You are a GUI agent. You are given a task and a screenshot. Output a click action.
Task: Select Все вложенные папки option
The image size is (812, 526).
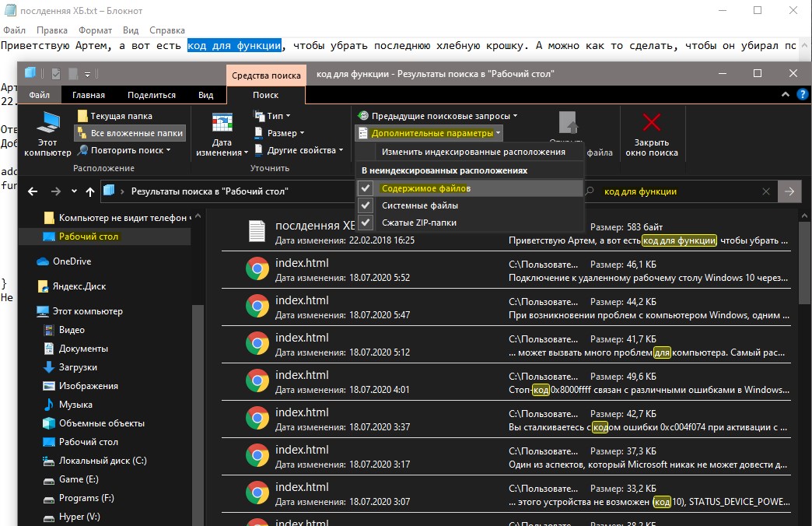point(131,133)
